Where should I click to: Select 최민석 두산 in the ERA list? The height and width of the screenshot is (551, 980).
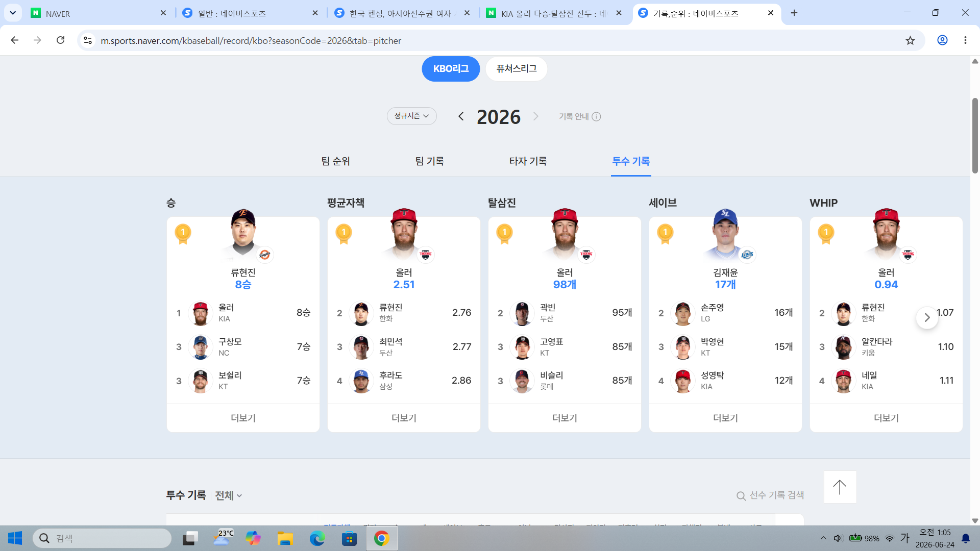404,347
